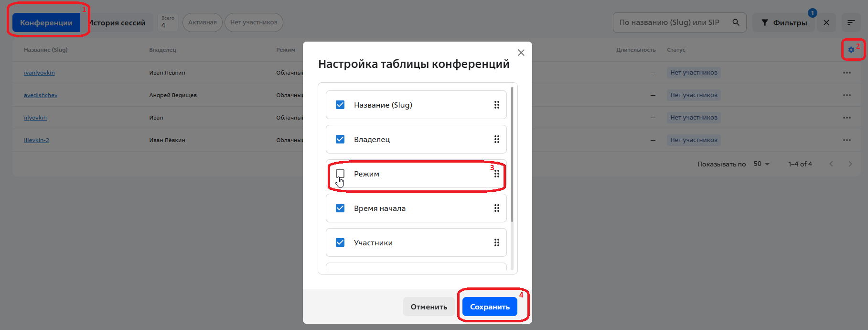Viewport: 868px width, 330px height.
Task: Click drag handle for Участники row
Action: pyautogui.click(x=497, y=242)
